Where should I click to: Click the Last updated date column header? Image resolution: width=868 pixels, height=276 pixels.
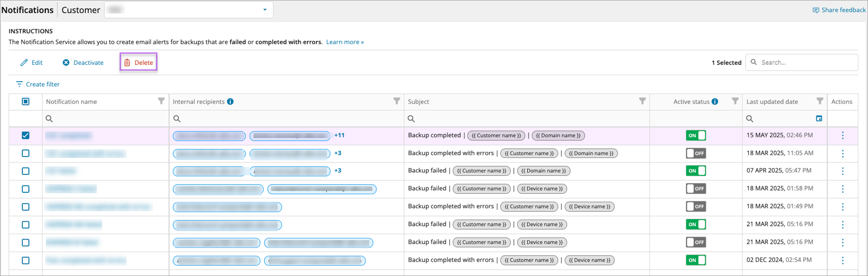point(772,102)
